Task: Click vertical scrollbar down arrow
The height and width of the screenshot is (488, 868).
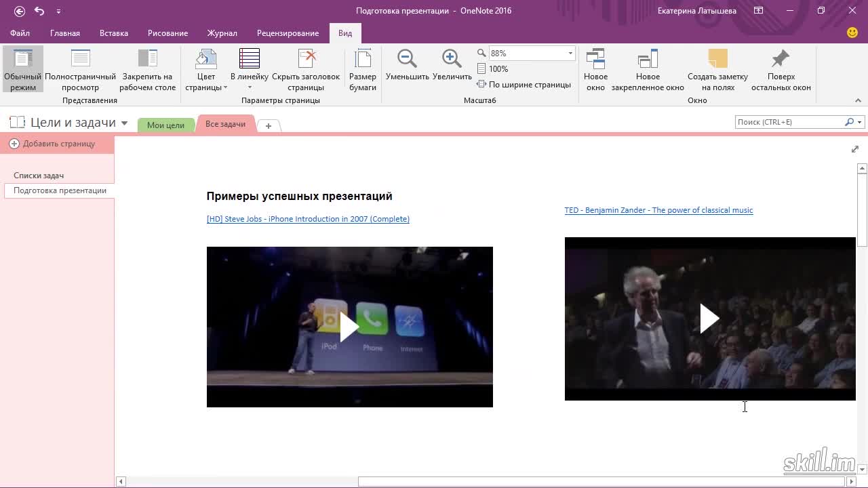Action: (x=863, y=468)
